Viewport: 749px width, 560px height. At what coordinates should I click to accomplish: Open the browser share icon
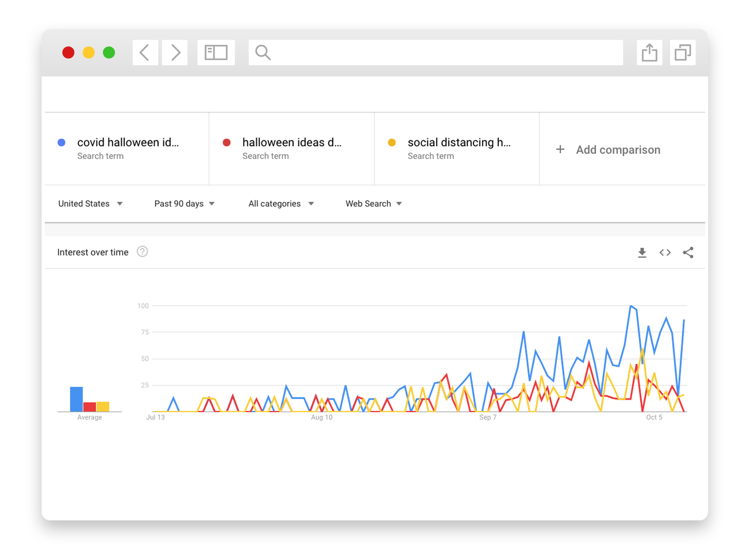pos(649,52)
